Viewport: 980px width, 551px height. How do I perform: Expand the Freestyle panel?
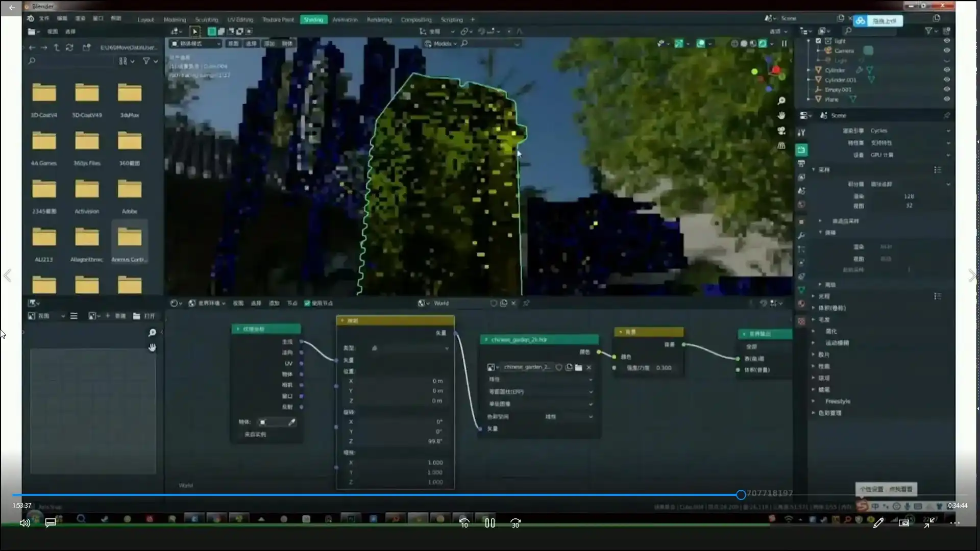click(x=837, y=401)
